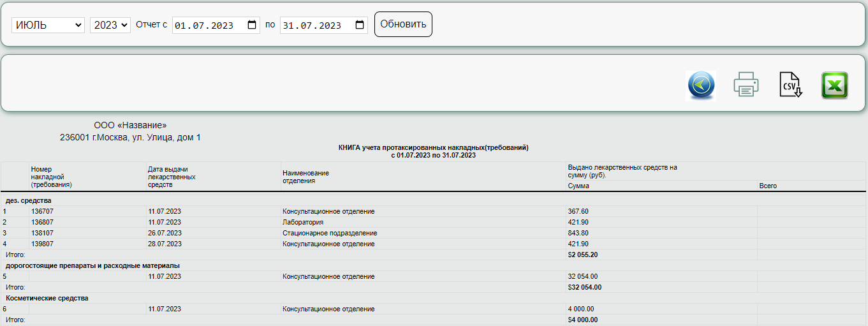
Task: Click subtotal $4 000.00
Action: pyautogui.click(x=582, y=320)
